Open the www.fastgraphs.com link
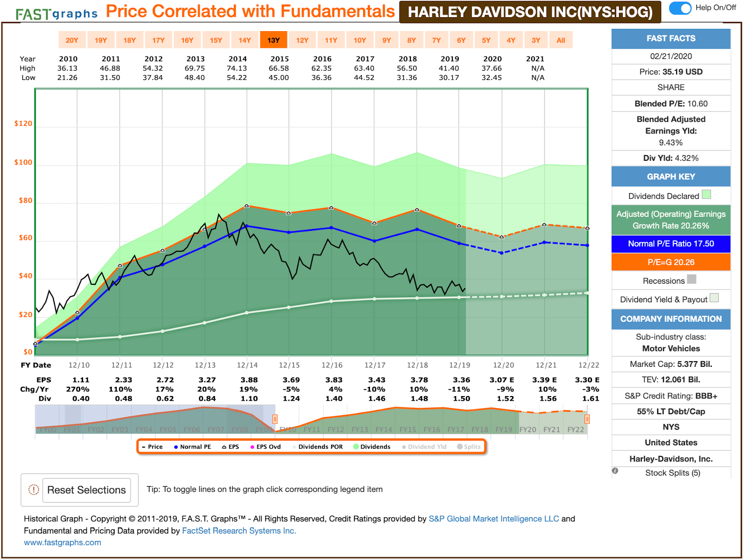Image resolution: width=743 pixels, height=560 pixels. point(62,542)
